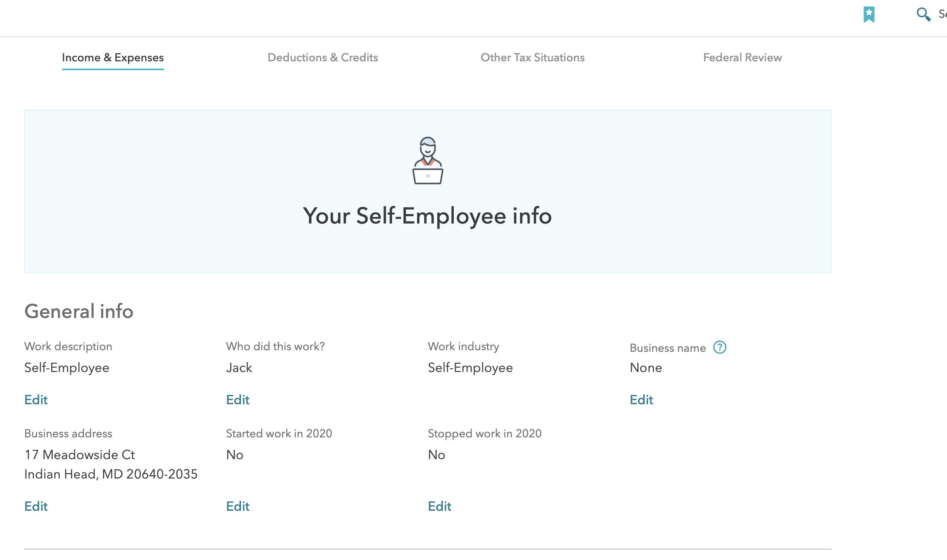The height and width of the screenshot is (560, 947).
Task: Click the Work industry Self-Employee value
Action: 470,368
